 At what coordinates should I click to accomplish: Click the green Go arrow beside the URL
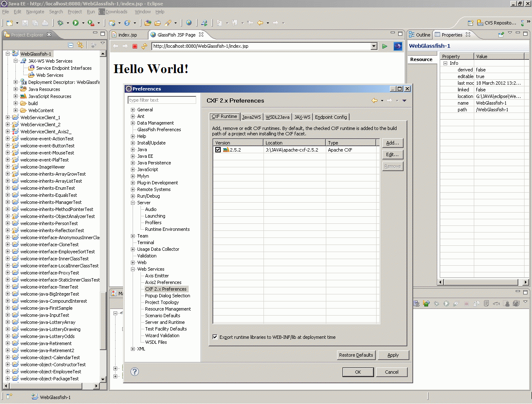(385, 46)
